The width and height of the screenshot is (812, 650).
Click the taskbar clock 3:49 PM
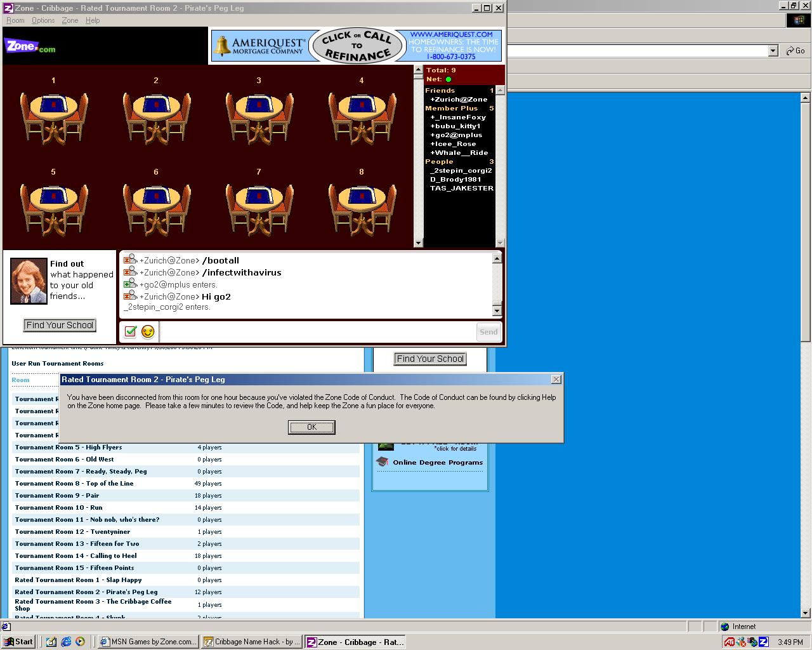pos(790,642)
